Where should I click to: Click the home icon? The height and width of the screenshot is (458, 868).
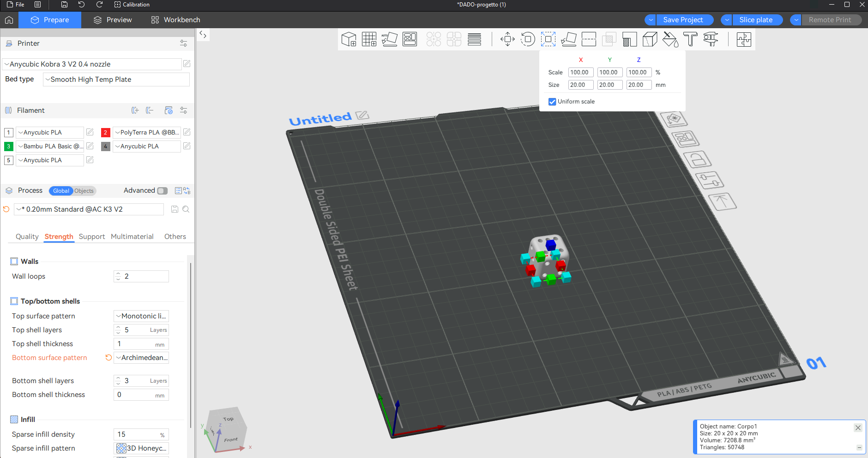pyautogui.click(x=9, y=20)
